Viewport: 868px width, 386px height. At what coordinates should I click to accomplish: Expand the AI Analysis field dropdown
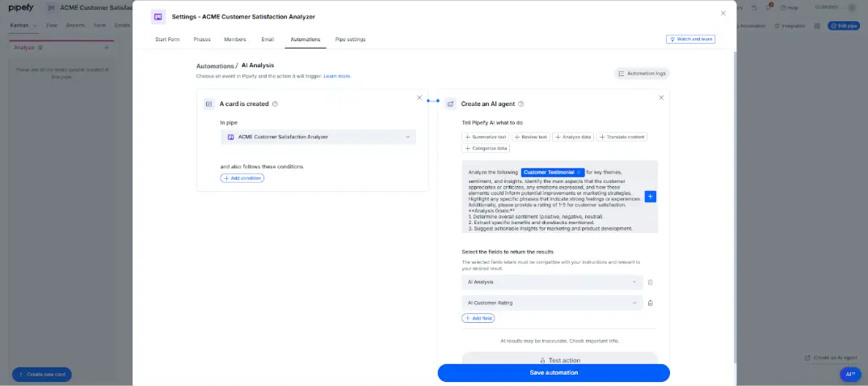tap(553, 282)
